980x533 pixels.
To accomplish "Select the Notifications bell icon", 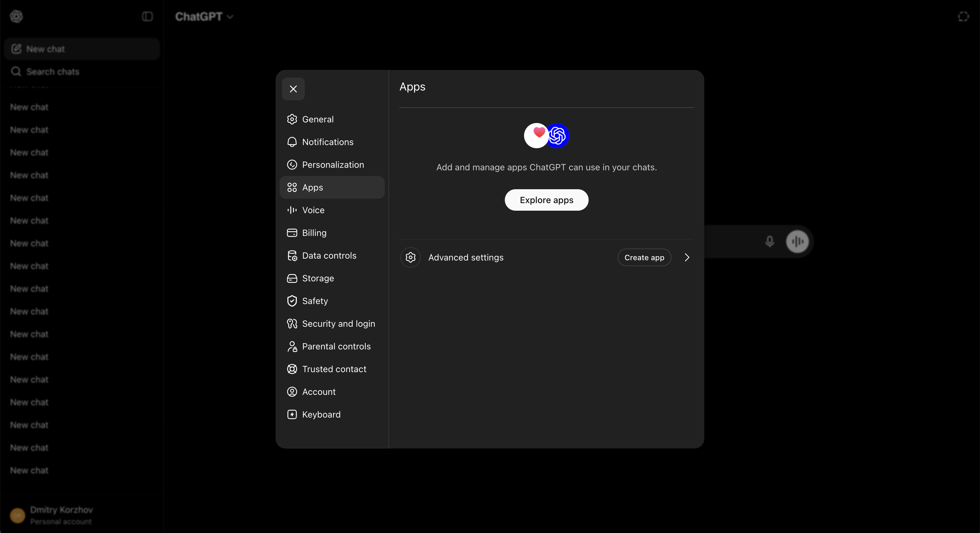I will pyautogui.click(x=292, y=142).
